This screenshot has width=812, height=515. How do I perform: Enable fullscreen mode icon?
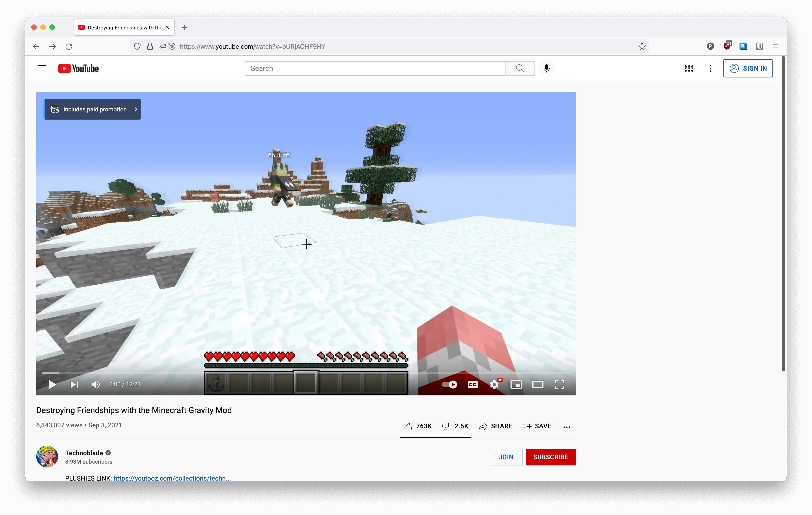click(x=560, y=384)
